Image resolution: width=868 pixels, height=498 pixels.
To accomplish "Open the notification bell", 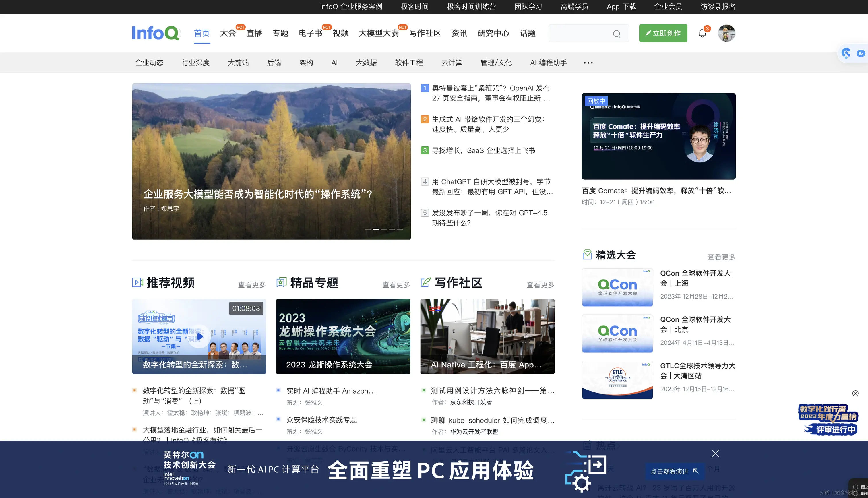I will [x=702, y=33].
